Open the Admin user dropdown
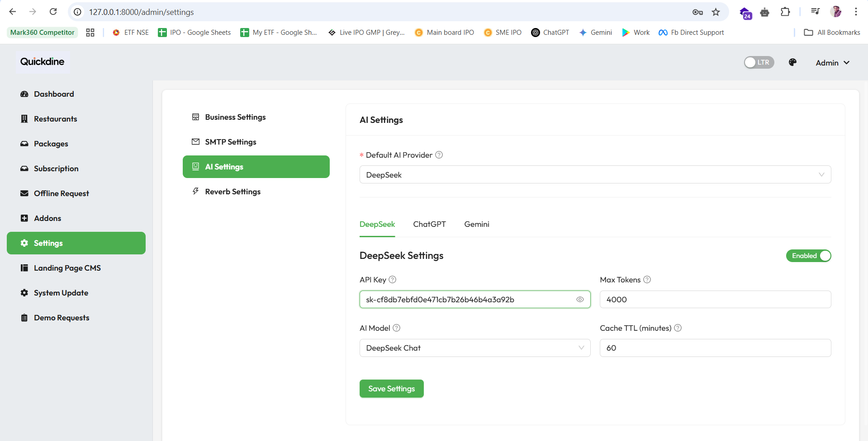Viewport: 868px width, 441px height. [x=833, y=63]
